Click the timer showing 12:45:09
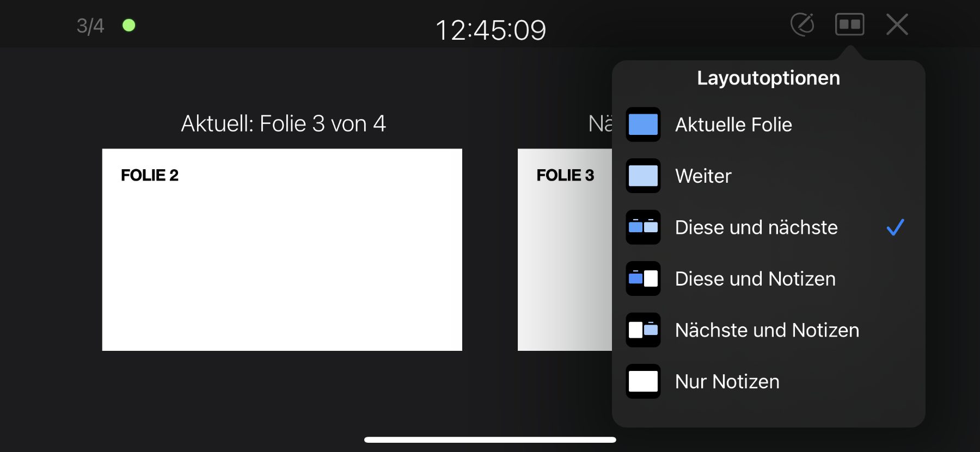The image size is (980, 452). 491,30
